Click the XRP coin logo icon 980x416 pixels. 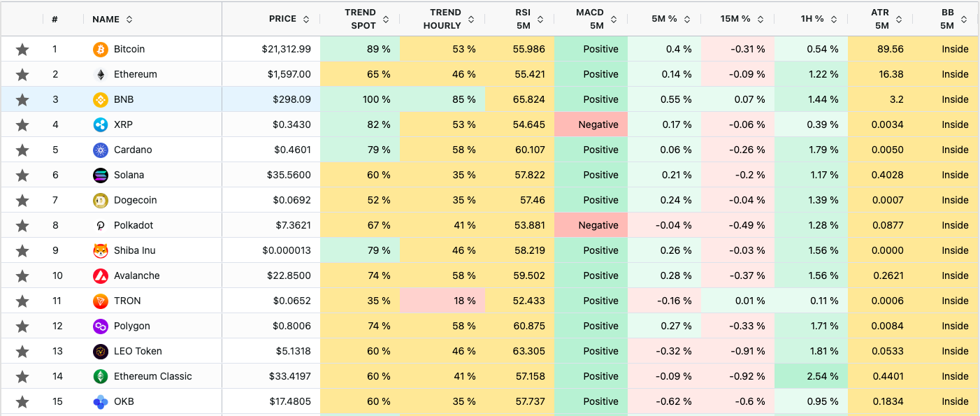101,124
